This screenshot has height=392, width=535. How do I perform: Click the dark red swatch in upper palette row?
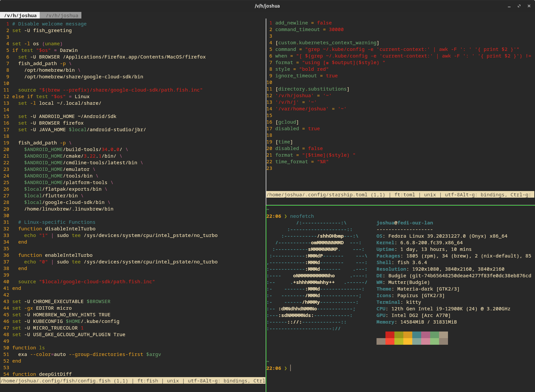click(x=390, y=335)
